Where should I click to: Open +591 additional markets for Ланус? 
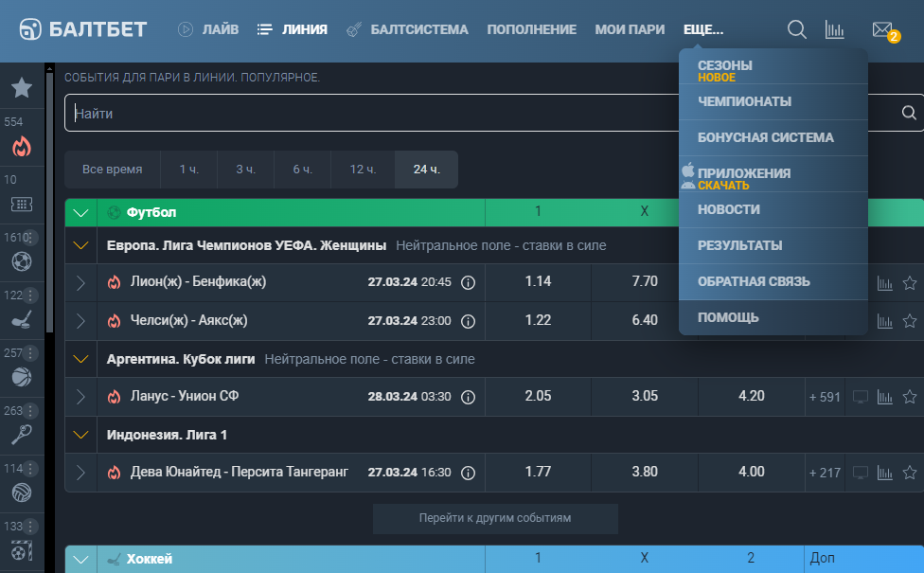click(x=825, y=398)
